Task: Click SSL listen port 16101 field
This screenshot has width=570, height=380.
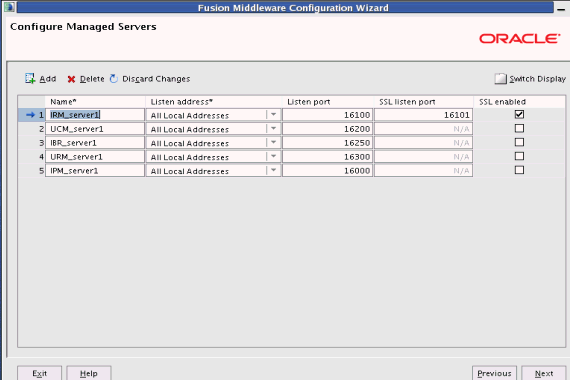Action: (424, 115)
